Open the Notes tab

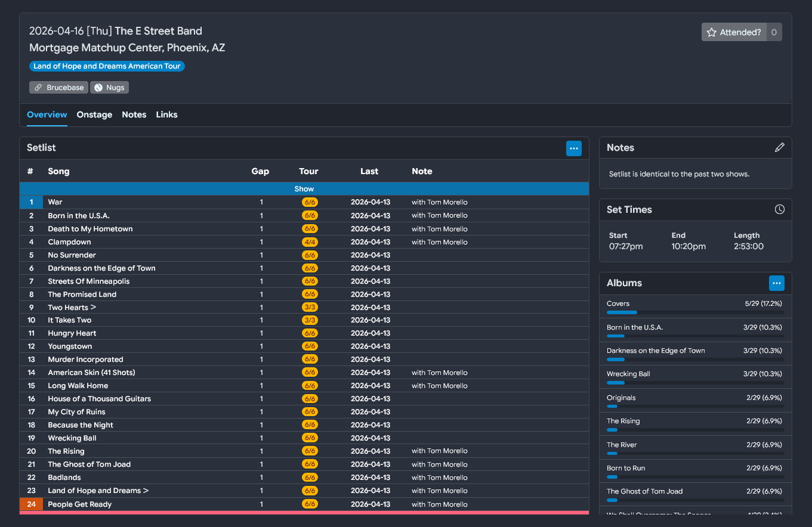tap(134, 114)
